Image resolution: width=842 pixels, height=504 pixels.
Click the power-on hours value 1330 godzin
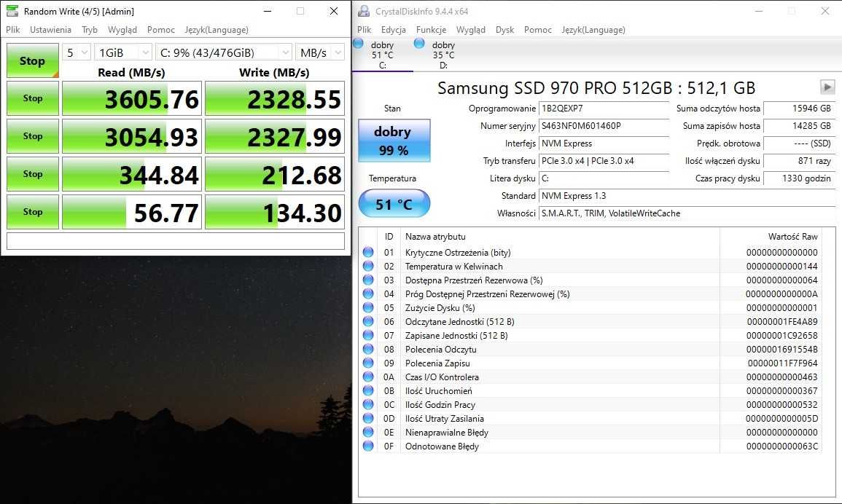tap(799, 178)
